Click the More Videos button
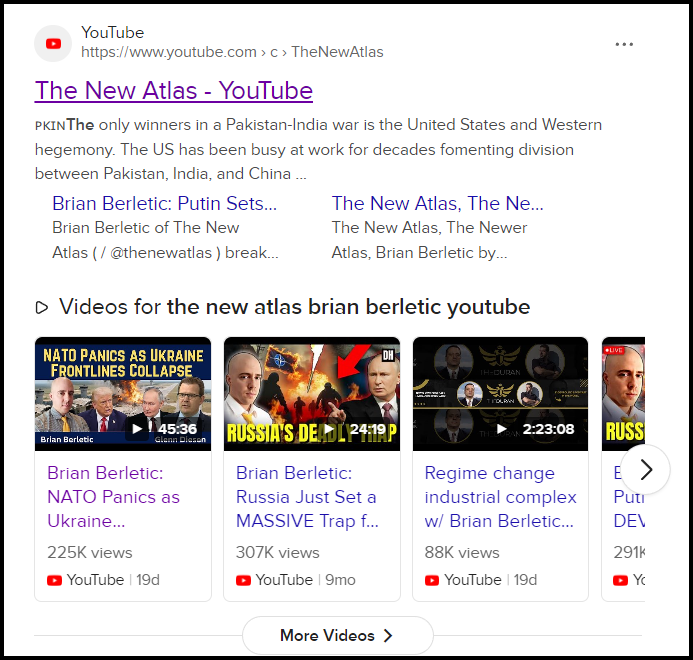The image size is (693, 660). [x=338, y=636]
